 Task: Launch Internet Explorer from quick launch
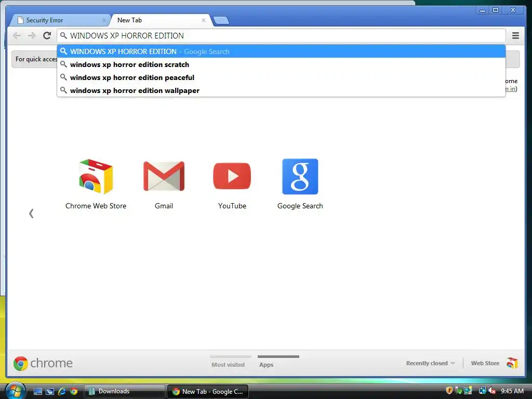coord(62,391)
